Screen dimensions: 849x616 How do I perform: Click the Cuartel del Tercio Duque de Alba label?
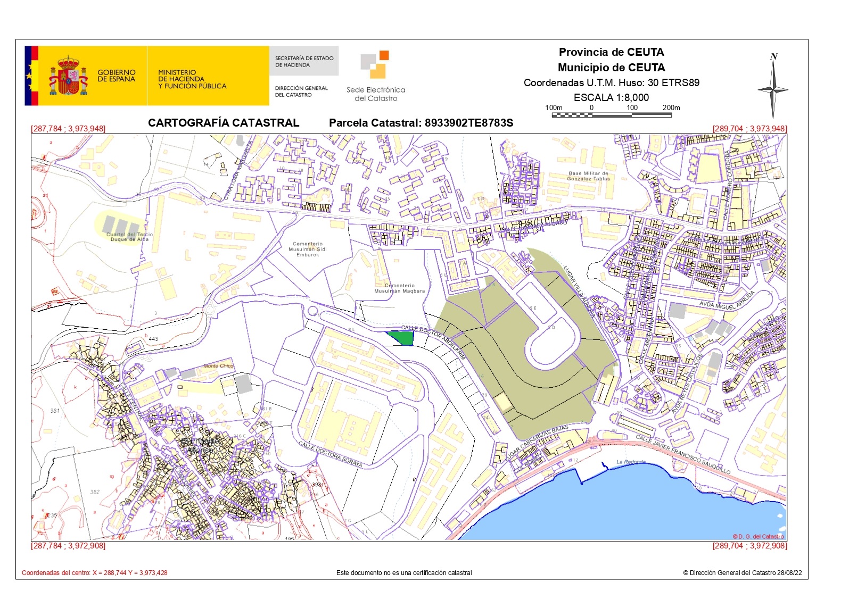click(x=129, y=237)
